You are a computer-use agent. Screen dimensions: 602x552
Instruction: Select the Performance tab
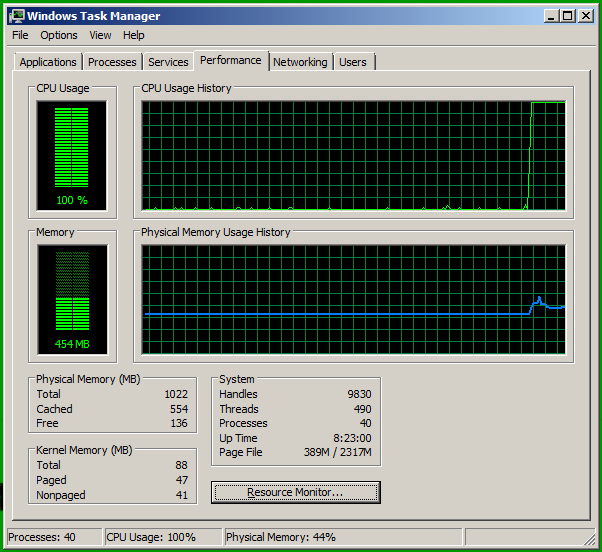pyautogui.click(x=231, y=60)
